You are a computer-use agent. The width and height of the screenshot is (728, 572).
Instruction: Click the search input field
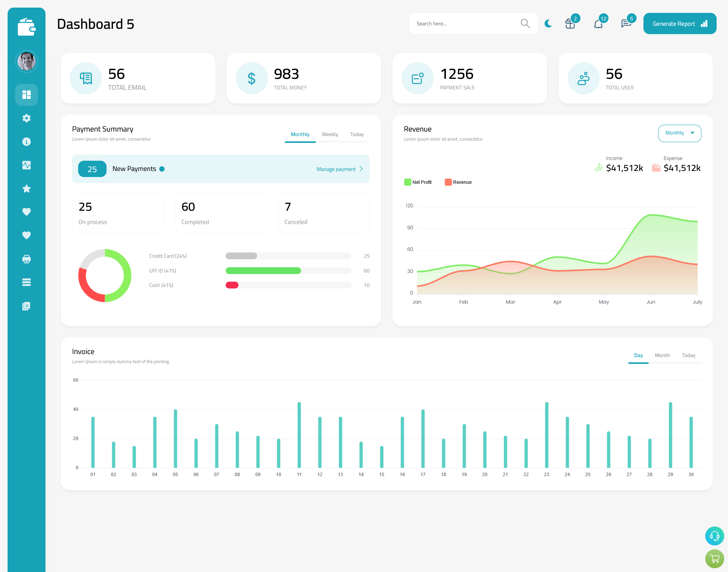coord(467,24)
